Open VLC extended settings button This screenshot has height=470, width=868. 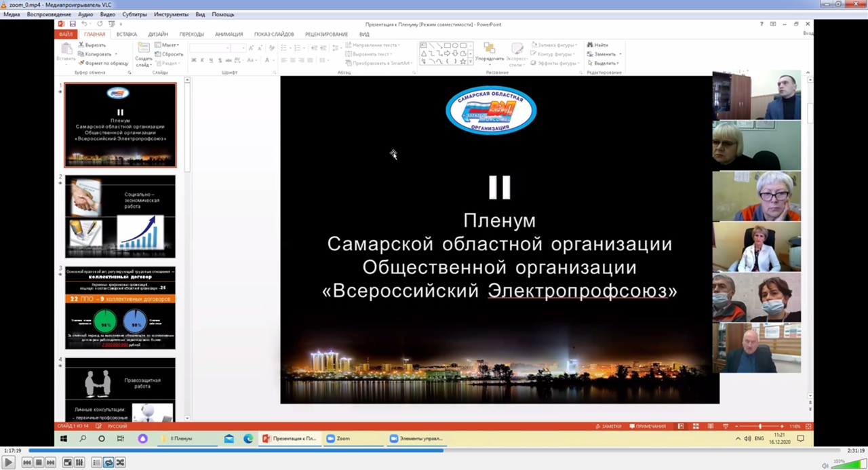(x=79, y=463)
